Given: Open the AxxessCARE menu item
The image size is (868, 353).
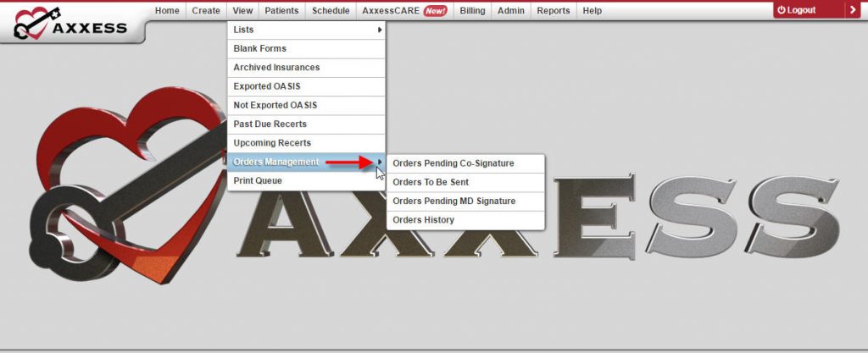Looking at the screenshot, I should click(404, 10).
